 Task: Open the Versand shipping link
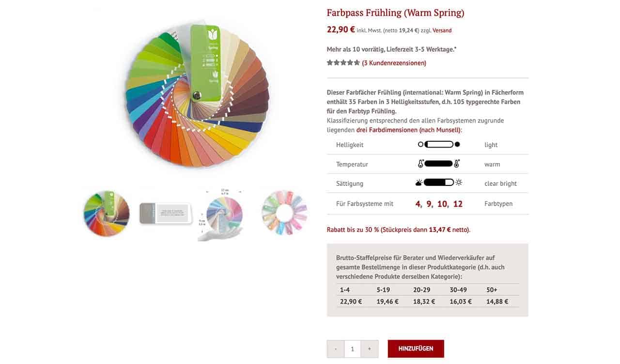[442, 30]
